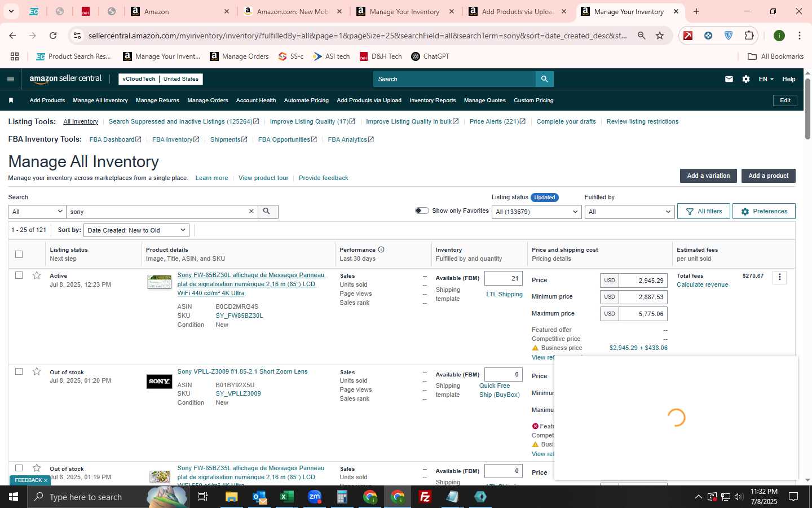Expand the tab search chevron in browser
The width and height of the screenshot is (812, 508).
click(11, 11)
